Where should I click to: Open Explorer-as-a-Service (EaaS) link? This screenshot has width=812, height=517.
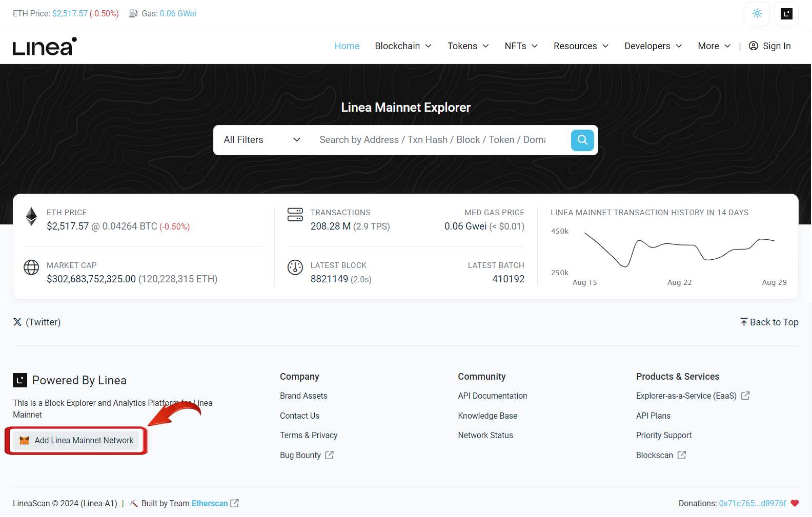click(x=686, y=396)
